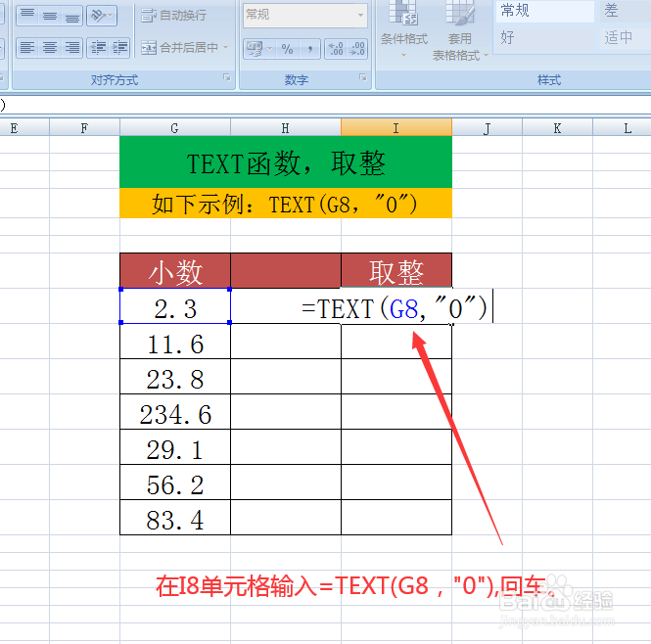Open 条件格式 conditional formatting menu
This screenshot has height=644, width=651.
pos(404,29)
